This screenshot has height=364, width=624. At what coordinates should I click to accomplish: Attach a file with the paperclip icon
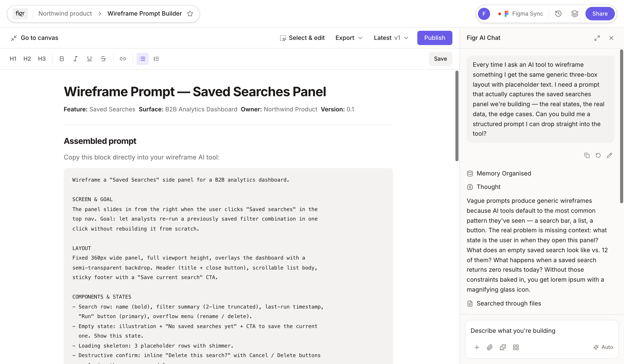click(x=490, y=347)
